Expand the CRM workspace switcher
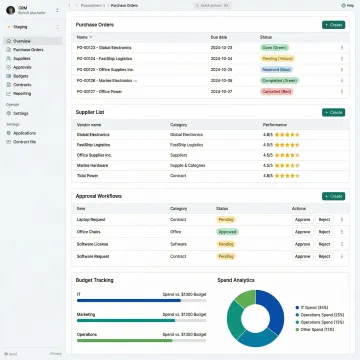 pos(57,10)
